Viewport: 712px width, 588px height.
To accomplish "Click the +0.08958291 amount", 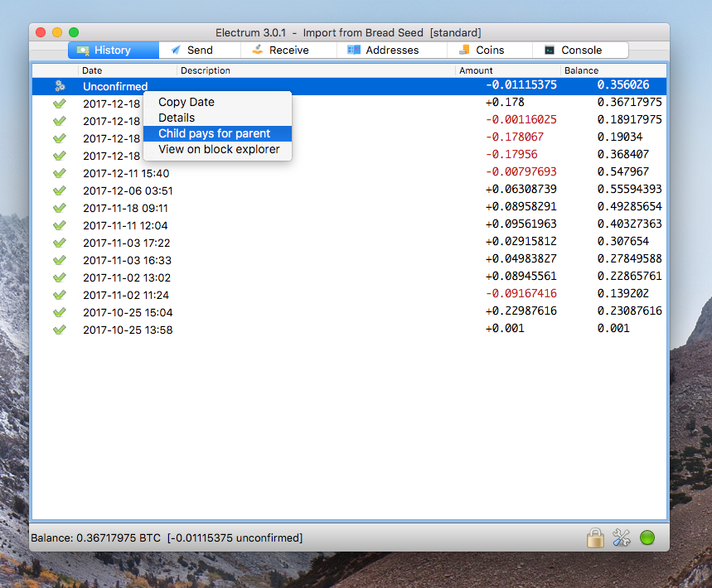I will pos(521,206).
